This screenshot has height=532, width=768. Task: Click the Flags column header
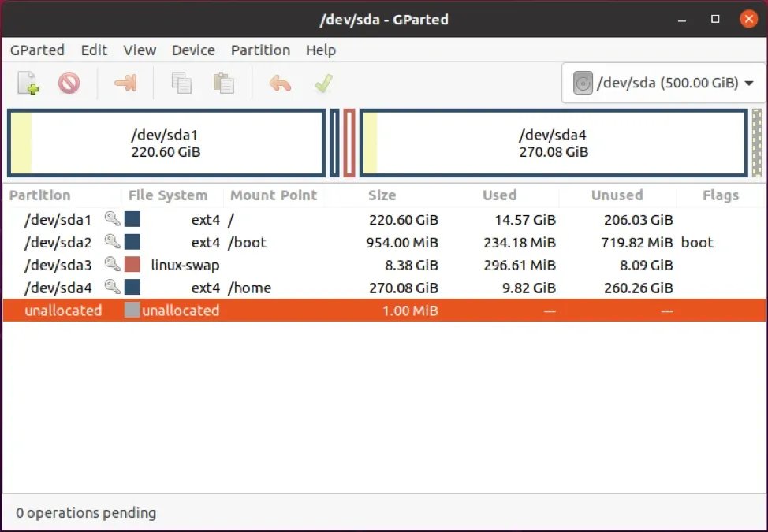tap(721, 195)
